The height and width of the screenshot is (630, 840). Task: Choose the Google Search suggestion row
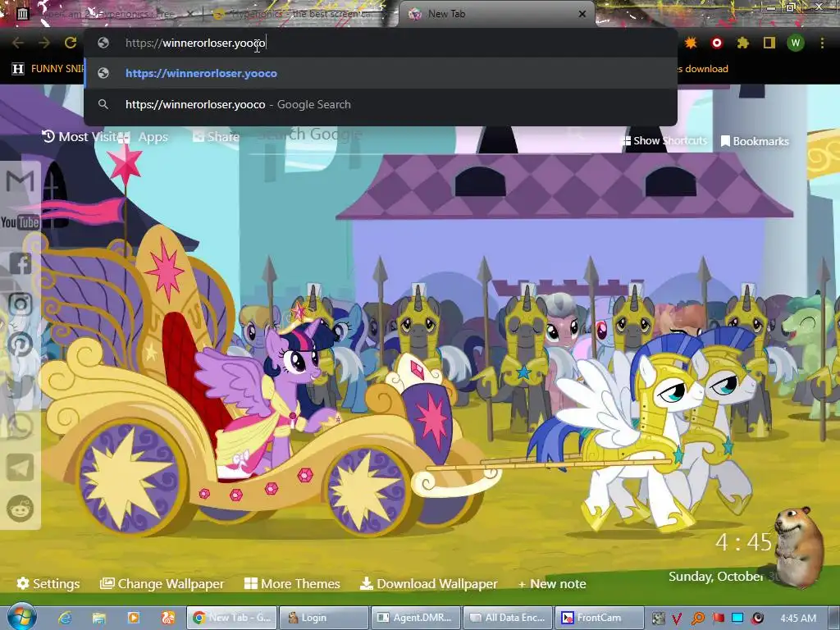click(x=381, y=104)
